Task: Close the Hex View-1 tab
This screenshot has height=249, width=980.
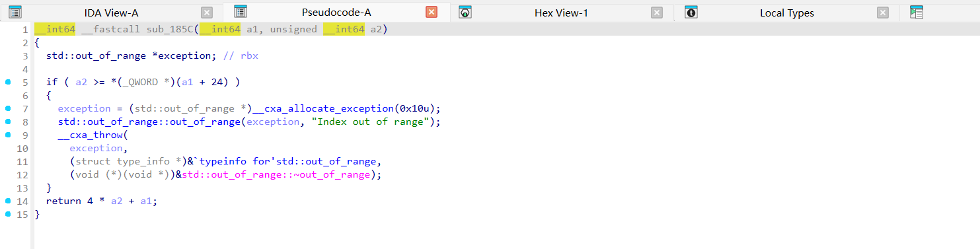Action: click(x=657, y=13)
